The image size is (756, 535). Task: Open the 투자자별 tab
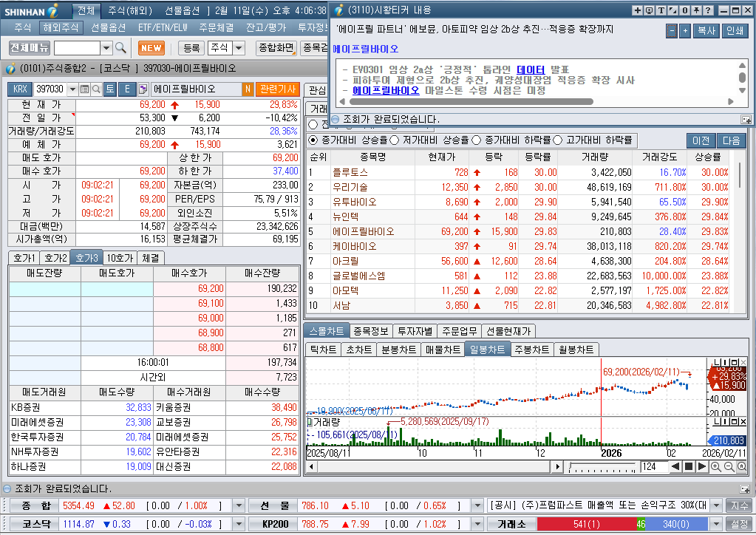tap(415, 331)
